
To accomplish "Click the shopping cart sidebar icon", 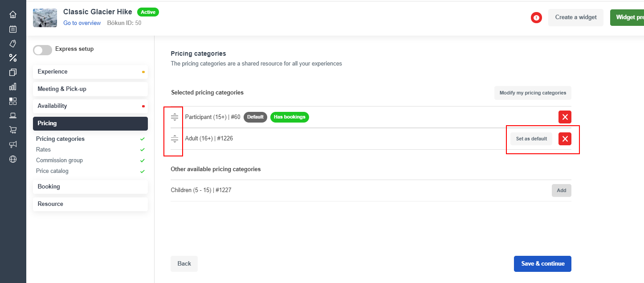I will [13, 130].
